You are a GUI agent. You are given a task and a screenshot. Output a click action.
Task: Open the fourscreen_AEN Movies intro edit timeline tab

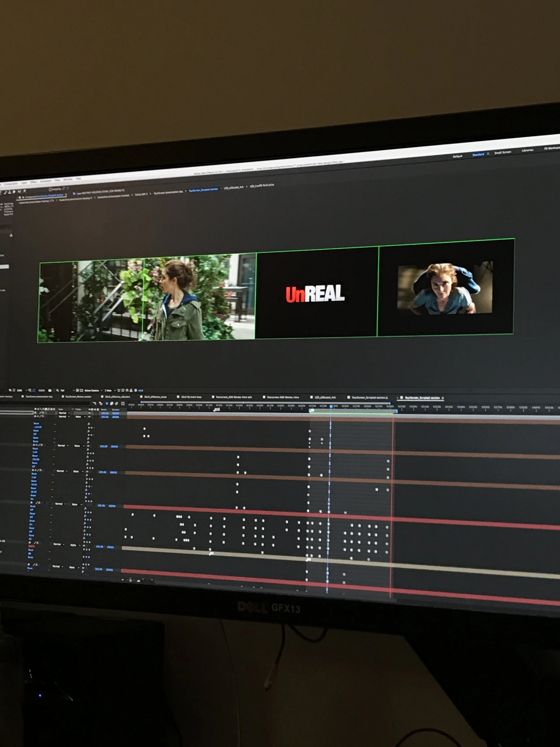(x=234, y=397)
